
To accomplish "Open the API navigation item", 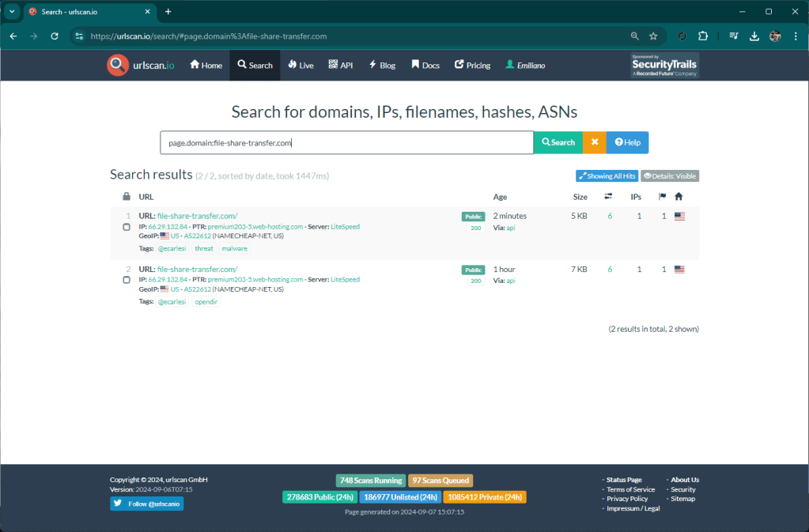I will tap(341, 66).
